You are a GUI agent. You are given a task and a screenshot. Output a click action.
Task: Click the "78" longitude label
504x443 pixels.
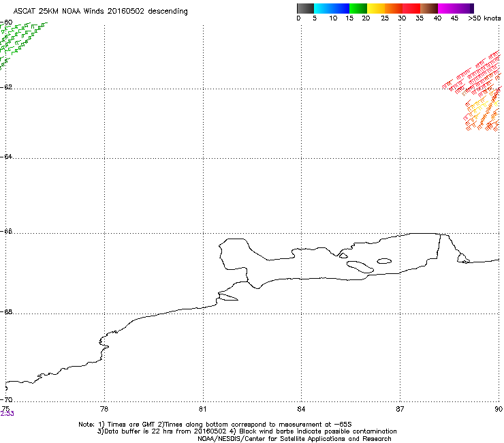tap(104, 409)
